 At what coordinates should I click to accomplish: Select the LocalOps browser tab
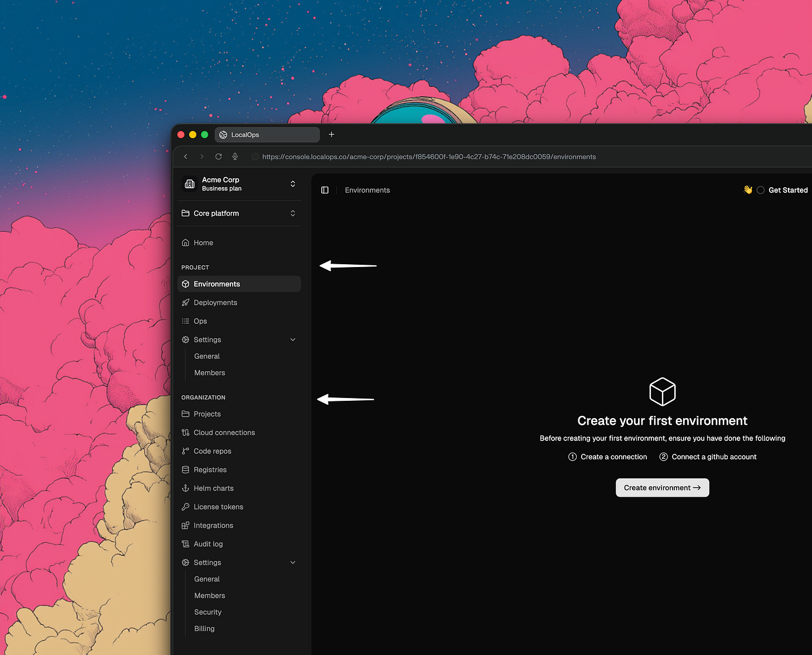267,135
